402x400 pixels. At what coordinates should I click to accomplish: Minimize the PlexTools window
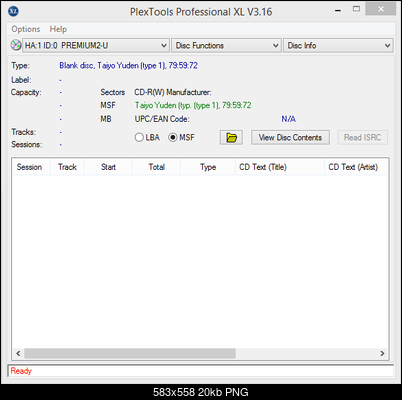tap(338, 10)
